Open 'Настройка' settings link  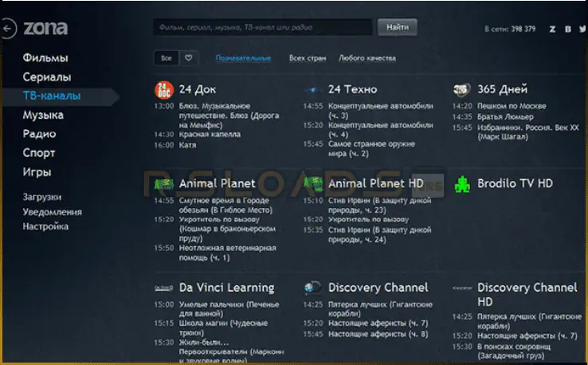point(45,226)
